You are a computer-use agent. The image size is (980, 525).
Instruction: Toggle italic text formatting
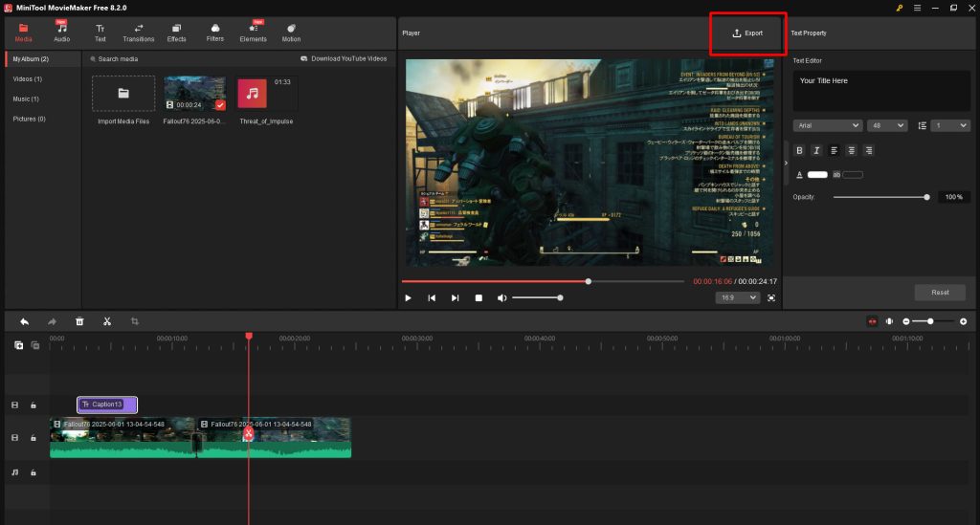click(x=816, y=150)
